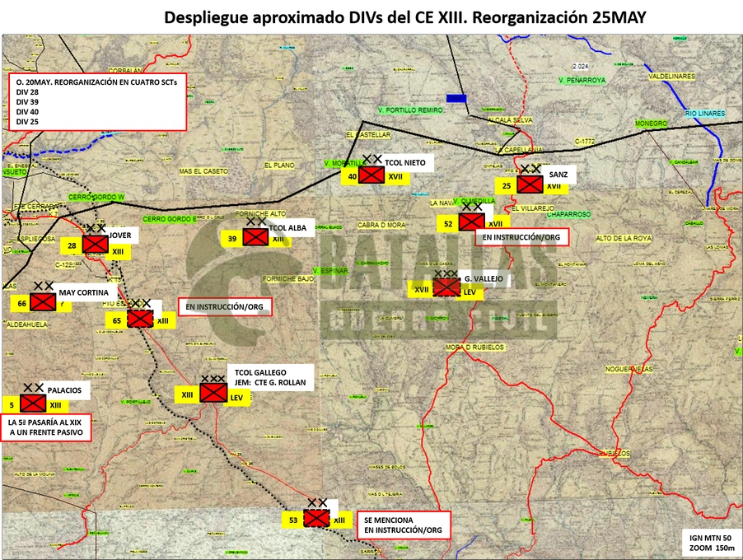Click the EL PLANO place name
743x560 pixels.
(x=279, y=166)
